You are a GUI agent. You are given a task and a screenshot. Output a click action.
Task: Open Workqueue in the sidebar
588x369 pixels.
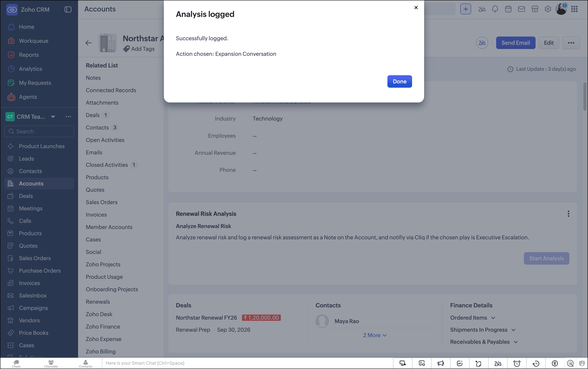coord(34,41)
